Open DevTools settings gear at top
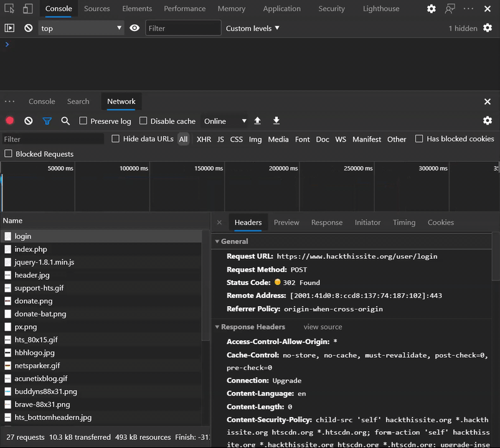The image size is (500, 448). point(432,9)
